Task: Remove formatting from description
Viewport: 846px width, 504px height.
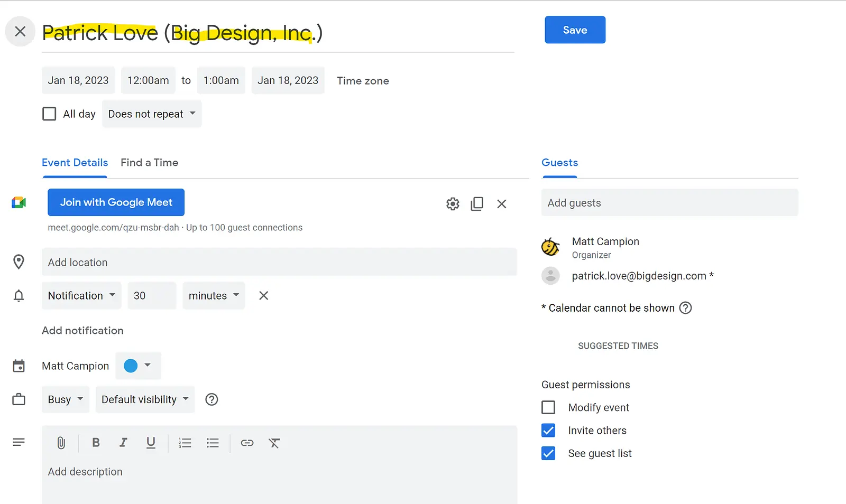Action: click(274, 443)
